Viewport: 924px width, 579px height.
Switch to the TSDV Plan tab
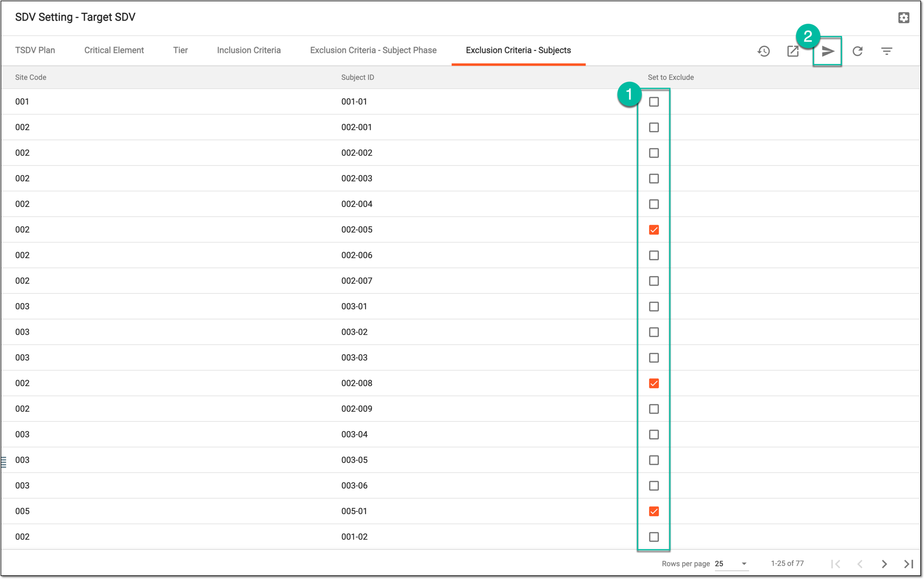point(35,50)
